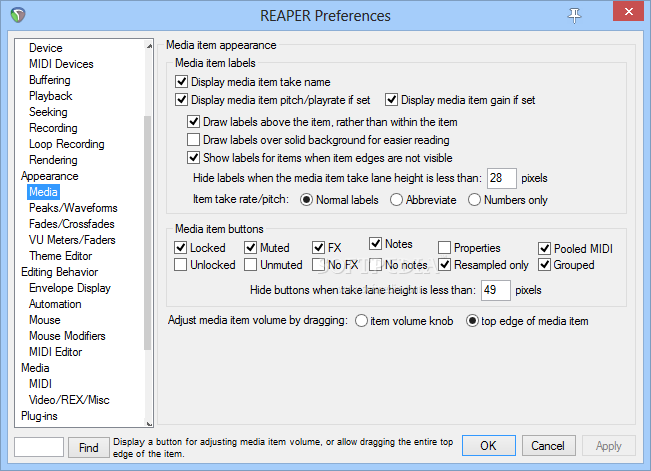The width and height of the screenshot is (651, 471).
Task: Open Mouse Modifiers preferences page
Action: pyautogui.click(x=67, y=336)
